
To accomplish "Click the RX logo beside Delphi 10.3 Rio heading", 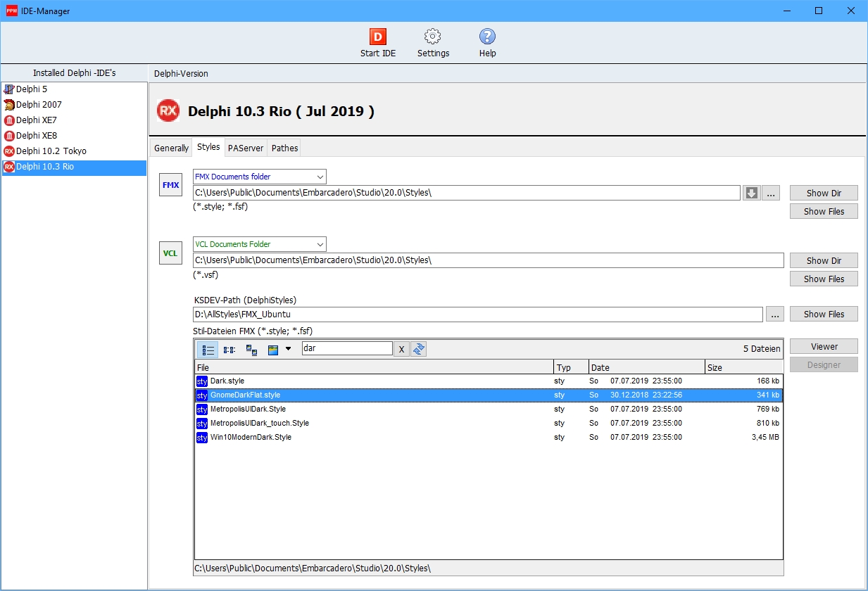I will tap(168, 111).
